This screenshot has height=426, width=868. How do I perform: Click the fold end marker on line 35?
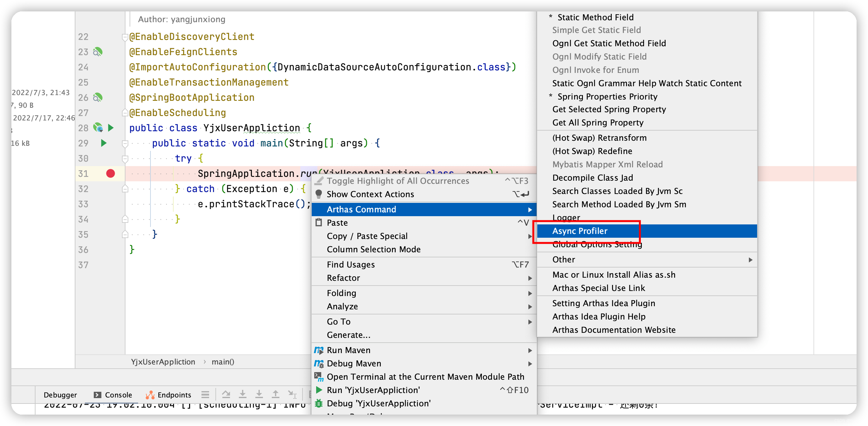pos(125,234)
